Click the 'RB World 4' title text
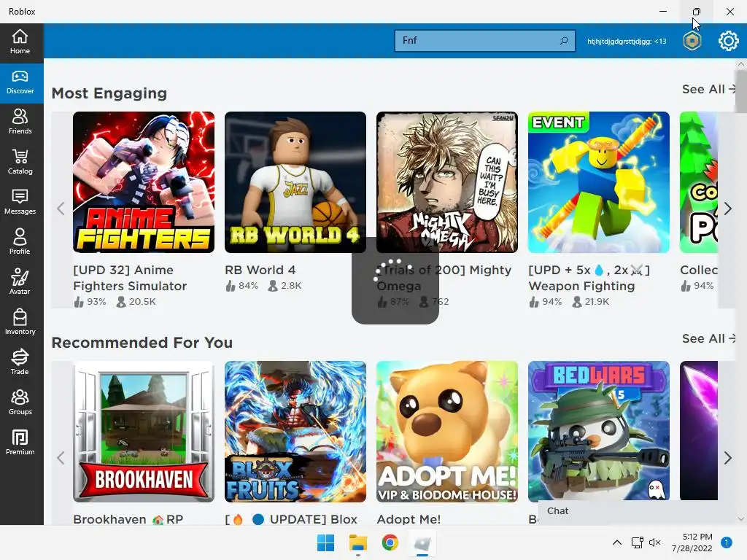This screenshot has height=560, width=747. point(260,270)
